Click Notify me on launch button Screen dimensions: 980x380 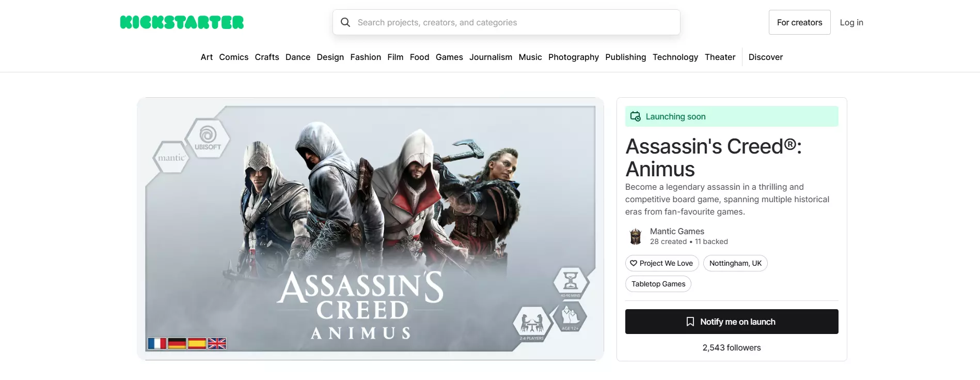point(732,322)
